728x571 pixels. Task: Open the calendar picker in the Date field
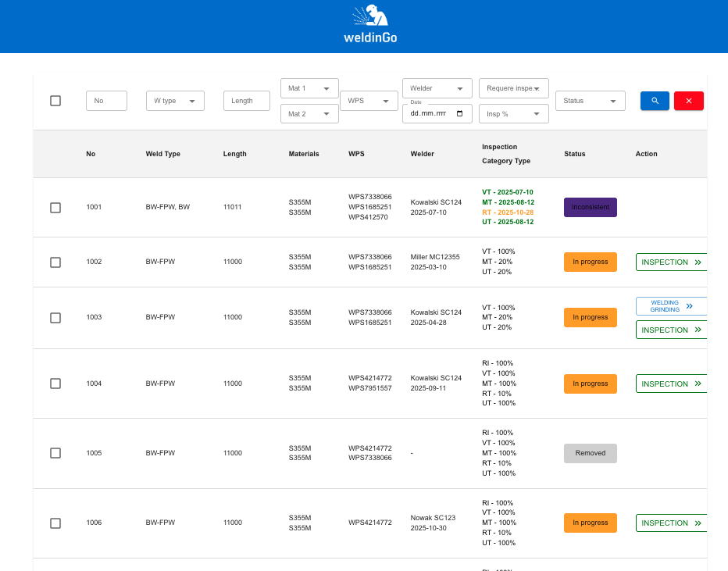coord(459,114)
